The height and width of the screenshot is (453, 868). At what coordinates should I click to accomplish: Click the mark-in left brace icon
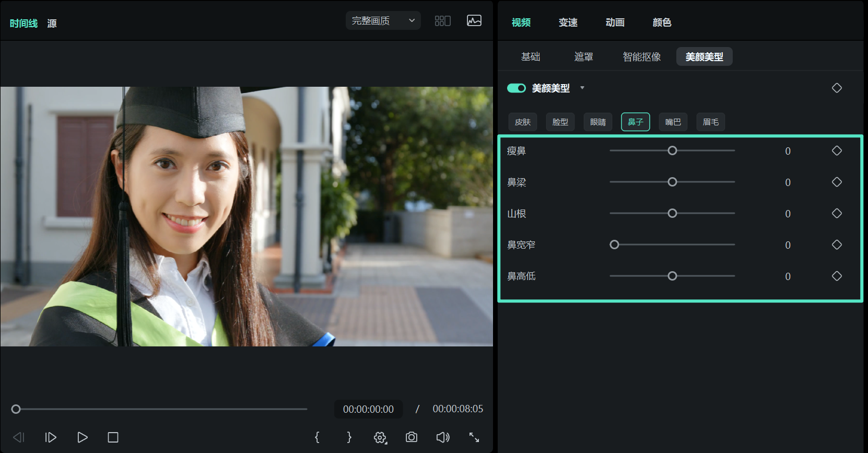(x=317, y=437)
